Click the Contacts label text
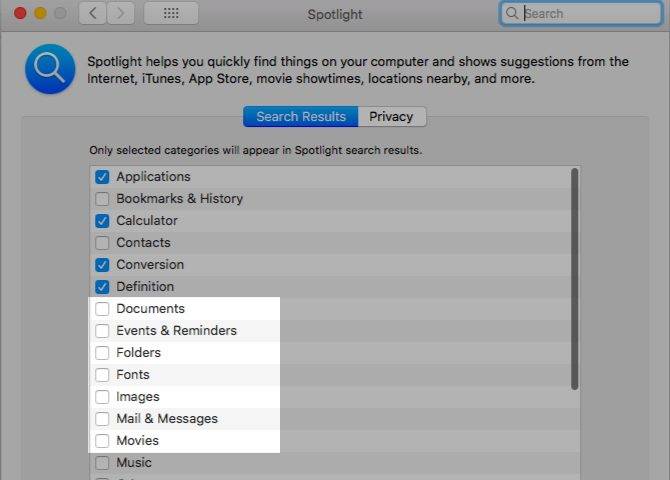 click(x=144, y=243)
